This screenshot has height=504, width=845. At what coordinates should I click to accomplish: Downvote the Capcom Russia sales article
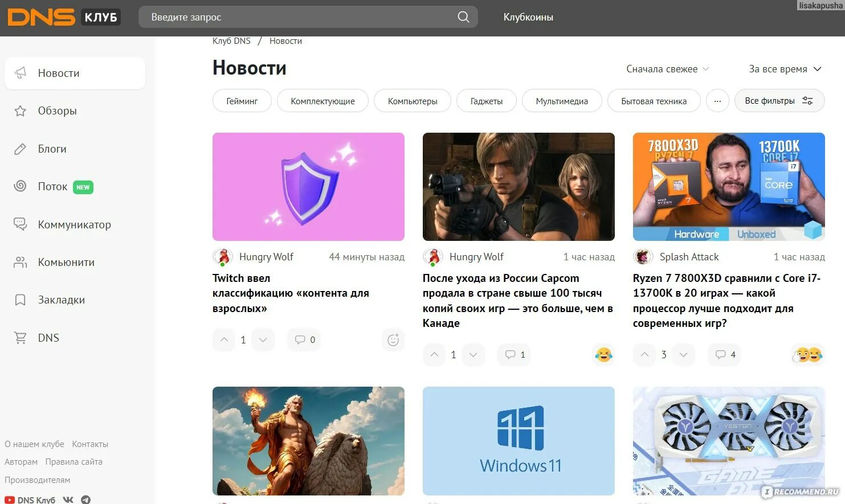[473, 355]
